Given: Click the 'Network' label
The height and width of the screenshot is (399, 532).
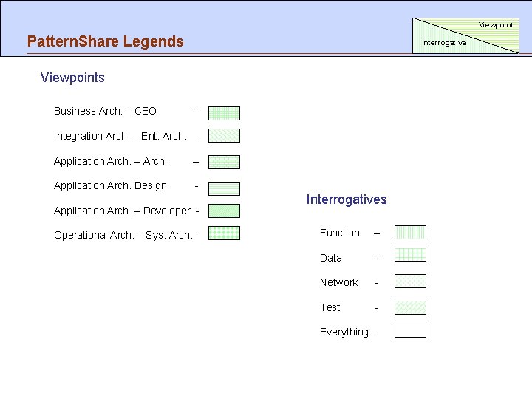Looking at the screenshot, I should pos(339,282).
